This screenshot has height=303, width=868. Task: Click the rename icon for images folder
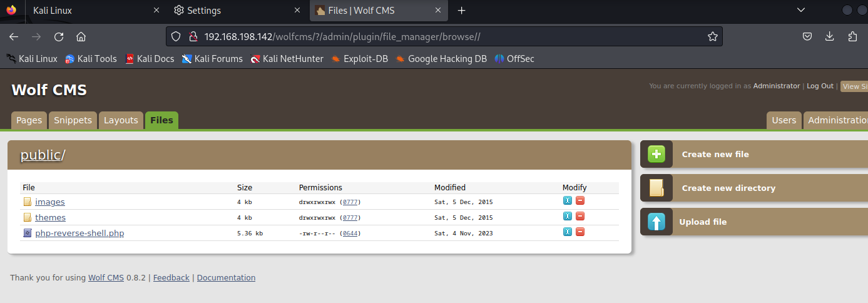pyautogui.click(x=568, y=201)
